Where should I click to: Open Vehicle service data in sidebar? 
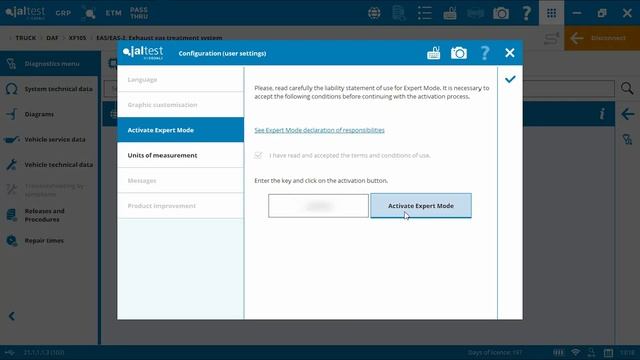pyautogui.click(x=50, y=140)
